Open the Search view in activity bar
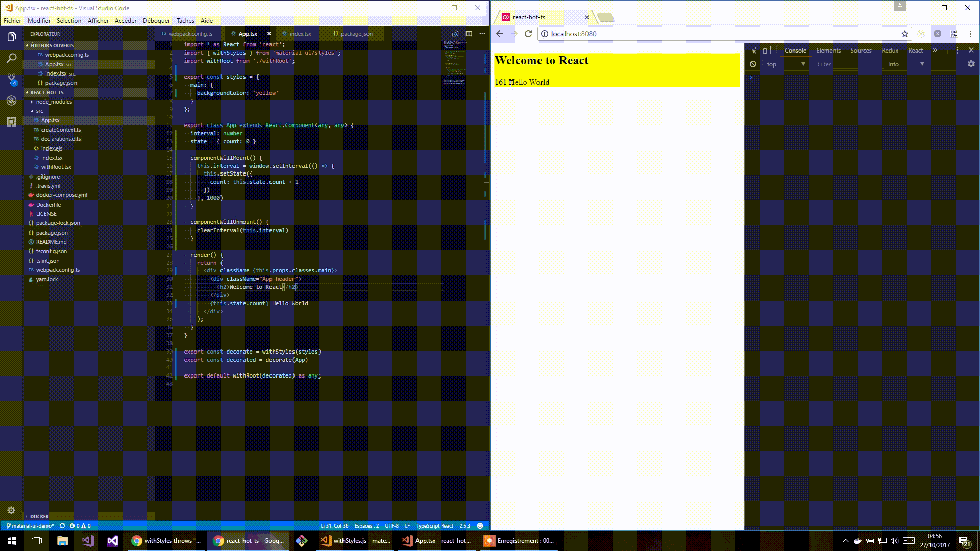Screen dimensions: 980x551 [11, 58]
